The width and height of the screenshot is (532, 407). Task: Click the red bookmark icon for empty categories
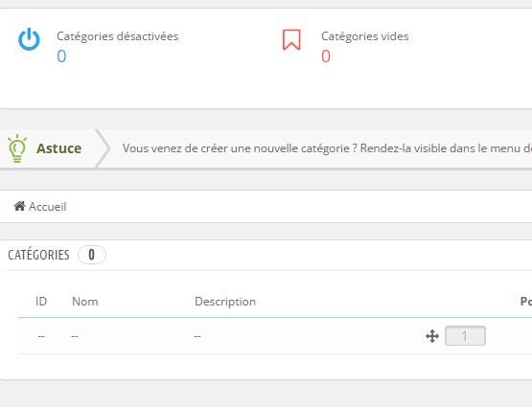coord(291,40)
